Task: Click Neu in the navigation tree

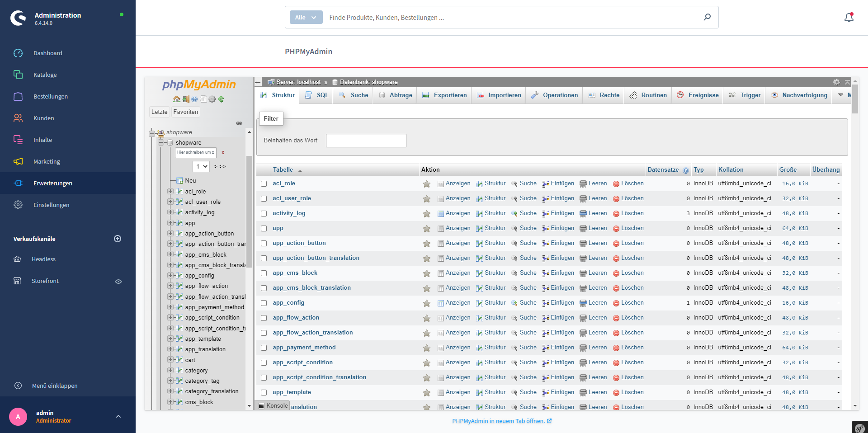Action: pos(190,180)
